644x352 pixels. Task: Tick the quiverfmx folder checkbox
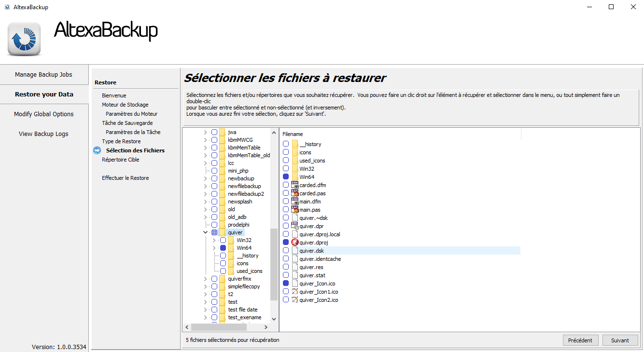(214, 279)
